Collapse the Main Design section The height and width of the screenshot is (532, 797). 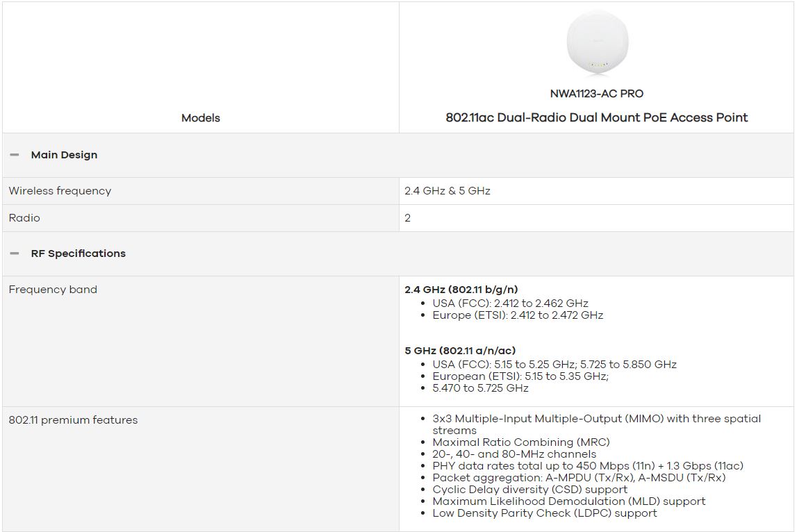(14, 155)
